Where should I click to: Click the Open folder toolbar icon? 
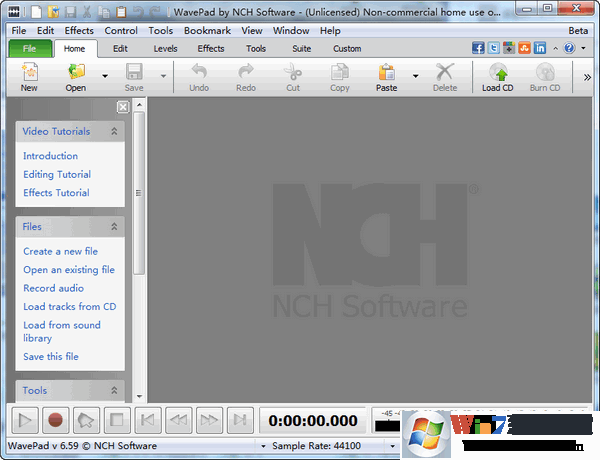(76, 72)
